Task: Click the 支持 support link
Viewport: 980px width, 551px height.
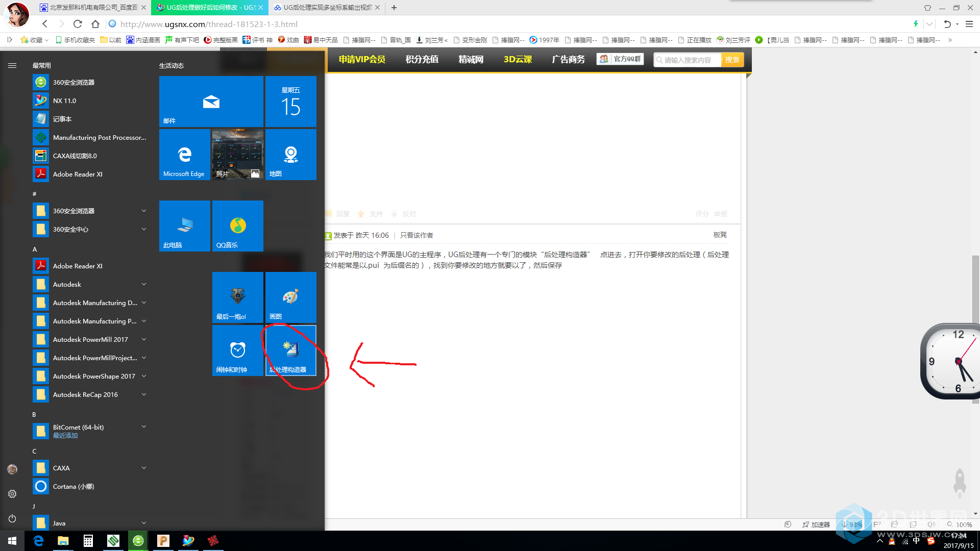Action: pyautogui.click(x=371, y=214)
